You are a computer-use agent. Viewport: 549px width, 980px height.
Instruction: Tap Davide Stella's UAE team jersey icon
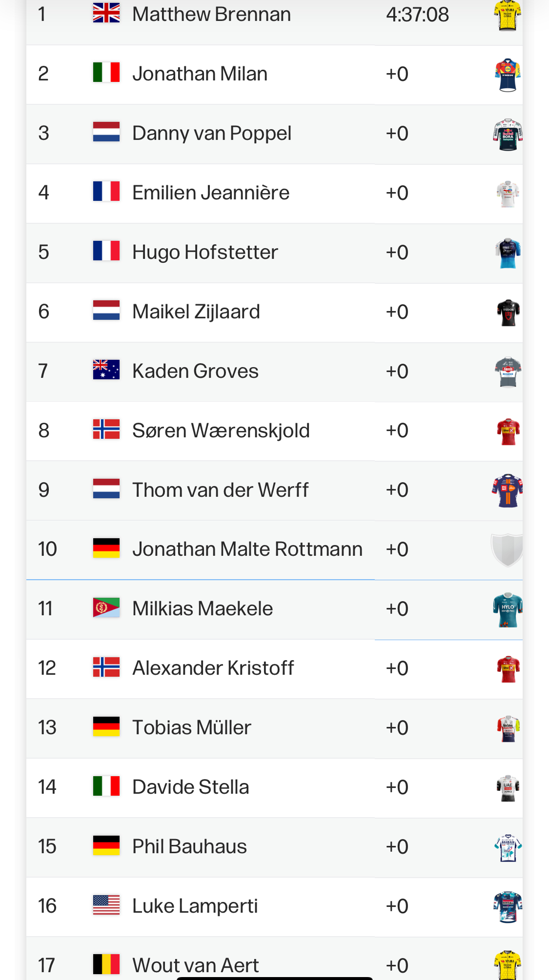pos(508,788)
